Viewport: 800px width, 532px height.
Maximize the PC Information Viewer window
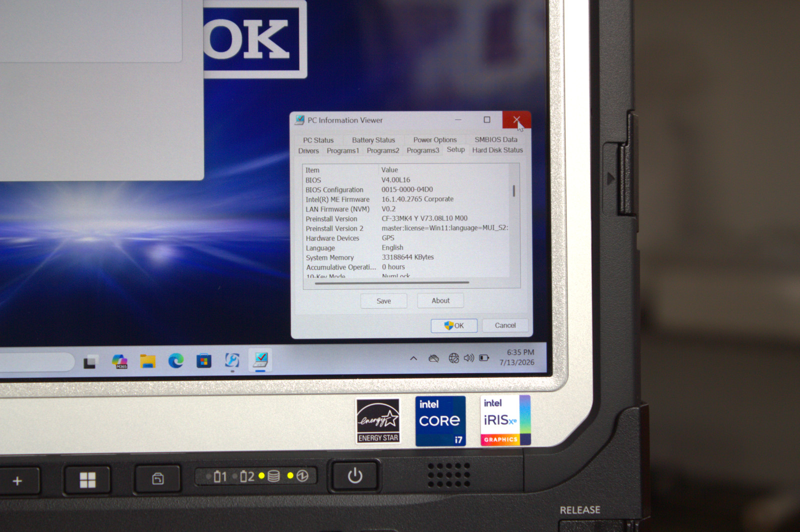click(x=487, y=120)
